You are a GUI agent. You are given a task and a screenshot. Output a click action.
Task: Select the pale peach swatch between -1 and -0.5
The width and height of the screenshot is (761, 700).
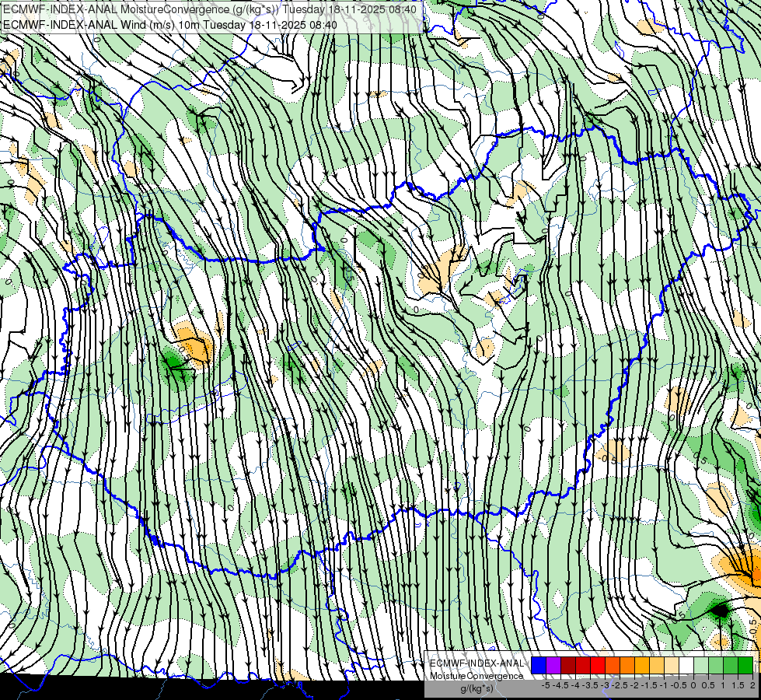pyautogui.click(x=672, y=665)
